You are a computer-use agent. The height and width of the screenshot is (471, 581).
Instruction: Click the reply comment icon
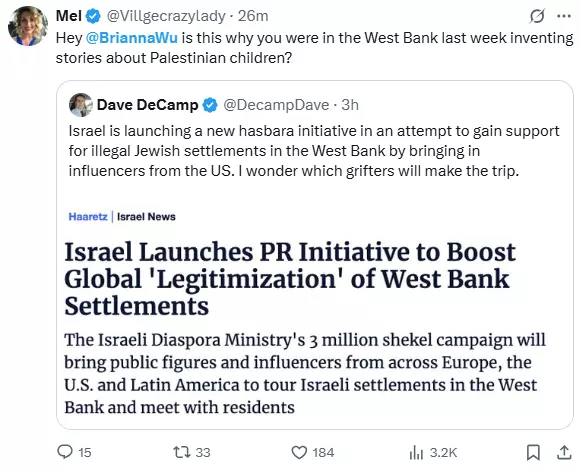tap(65, 452)
